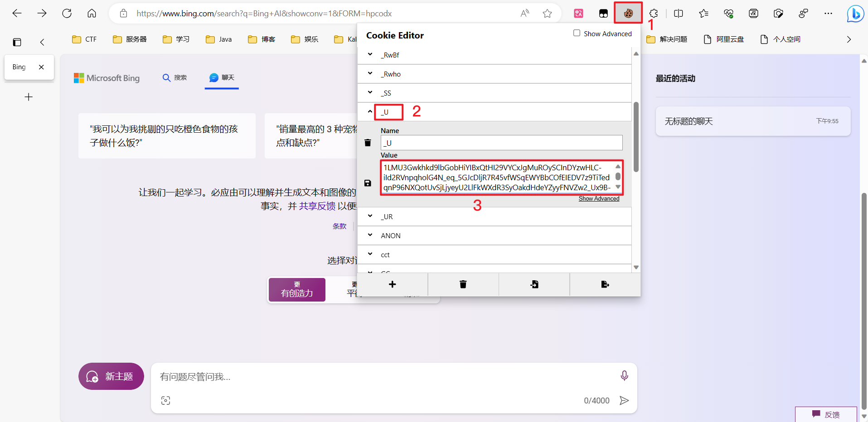The image size is (868, 422).
Task: Delete all cookies using the bottom trash icon
Action: point(463,284)
